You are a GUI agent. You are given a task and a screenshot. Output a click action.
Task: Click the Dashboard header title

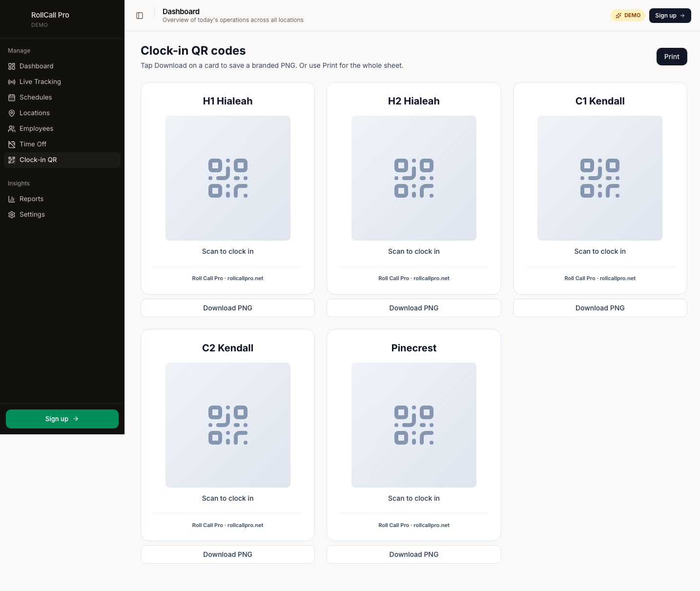click(x=181, y=12)
